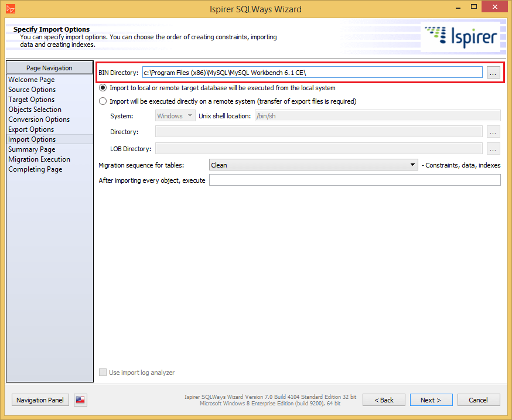Viewport: 512px width, 420px height.
Task: Browse for the LOB Directory
Action: (x=493, y=147)
